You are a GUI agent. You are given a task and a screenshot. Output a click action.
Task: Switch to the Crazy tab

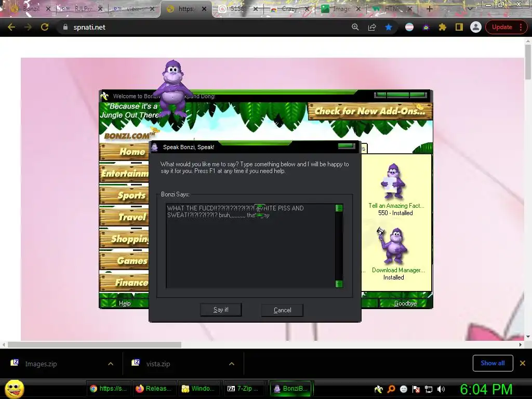click(290, 9)
